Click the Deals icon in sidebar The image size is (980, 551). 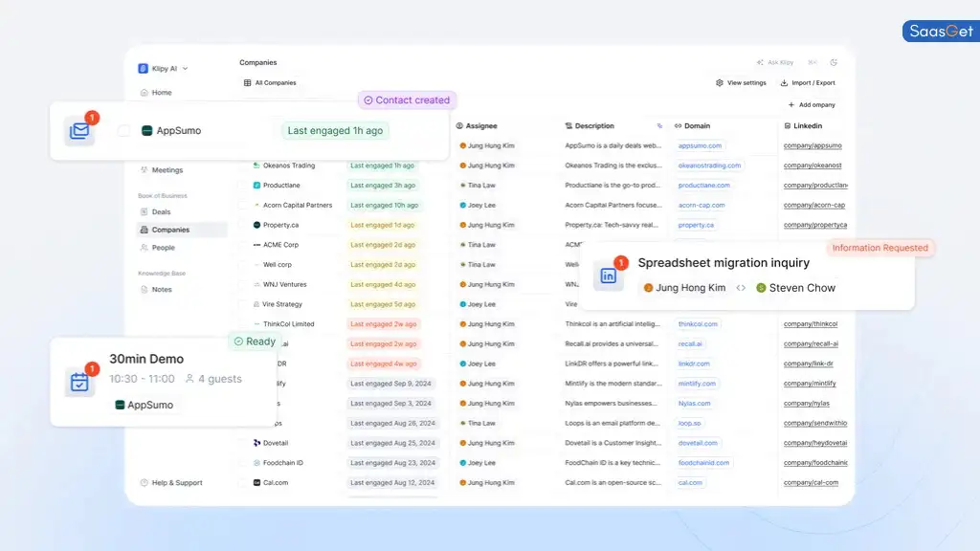145,211
